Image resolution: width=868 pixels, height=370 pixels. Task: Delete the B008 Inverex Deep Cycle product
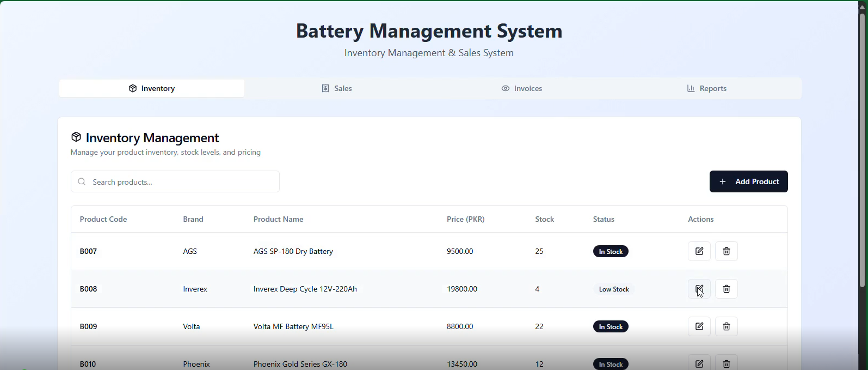[727, 289]
